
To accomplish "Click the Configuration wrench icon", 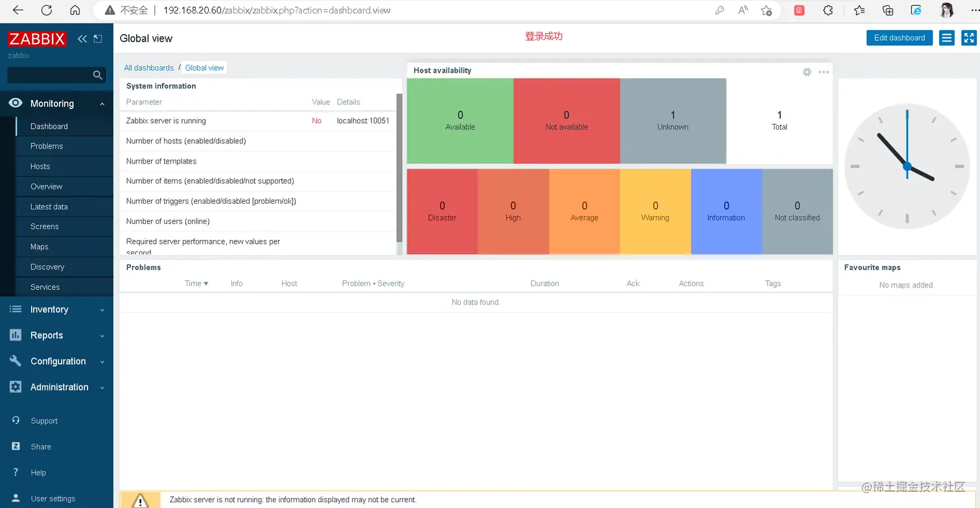I will tap(16, 361).
